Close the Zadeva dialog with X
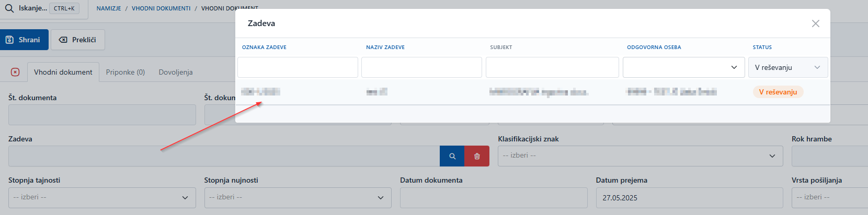This screenshot has height=215, width=868. click(x=815, y=23)
